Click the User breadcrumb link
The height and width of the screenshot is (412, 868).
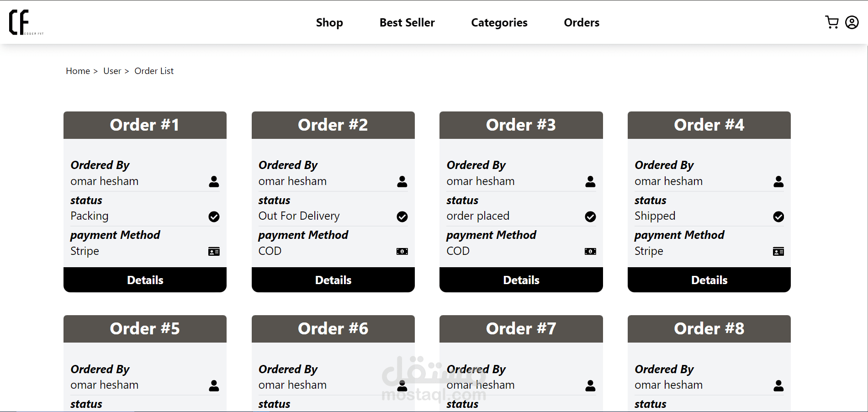pyautogui.click(x=112, y=71)
